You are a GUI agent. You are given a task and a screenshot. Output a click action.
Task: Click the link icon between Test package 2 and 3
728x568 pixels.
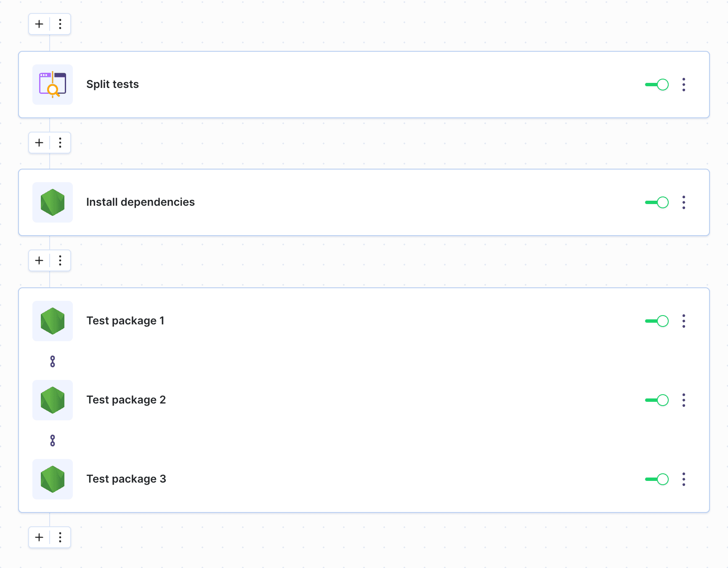[x=52, y=440]
